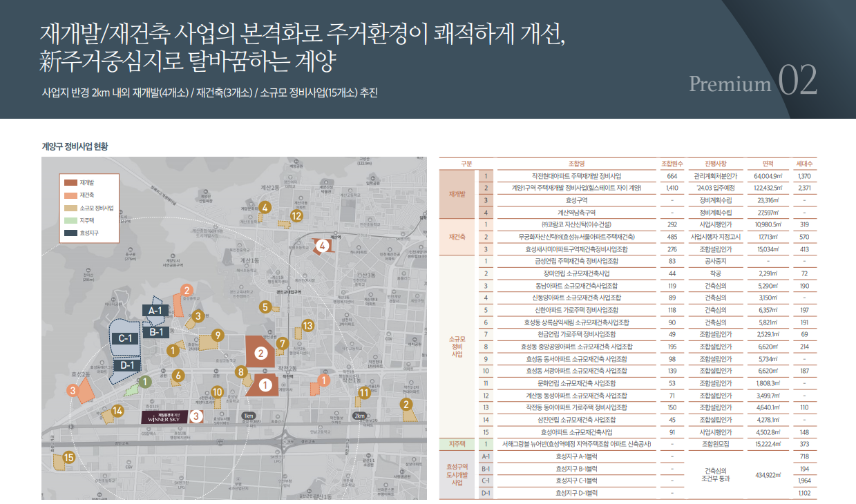Click map marker number 11

pyautogui.click(x=363, y=394)
